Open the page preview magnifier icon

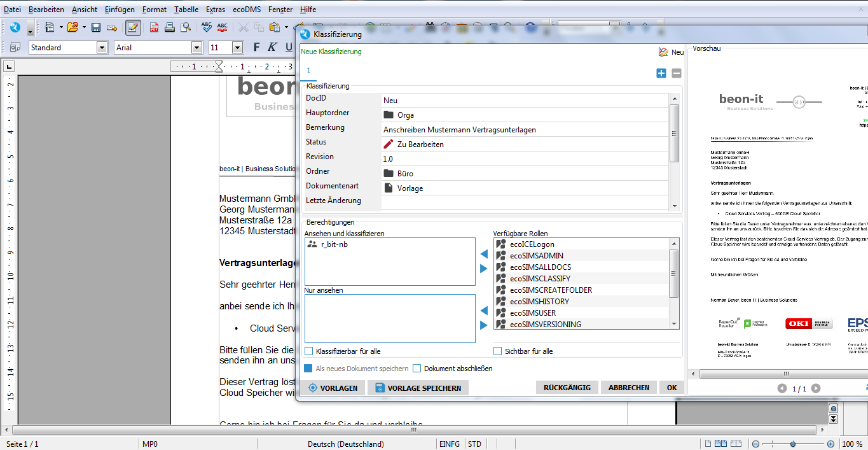(x=186, y=27)
